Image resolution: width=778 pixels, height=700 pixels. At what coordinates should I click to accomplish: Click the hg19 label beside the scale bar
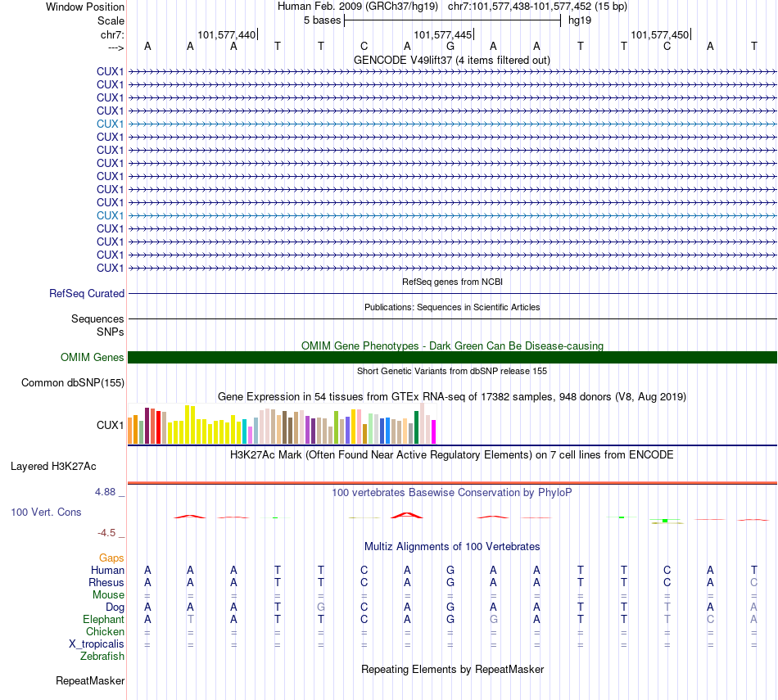(x=580, y=20)
